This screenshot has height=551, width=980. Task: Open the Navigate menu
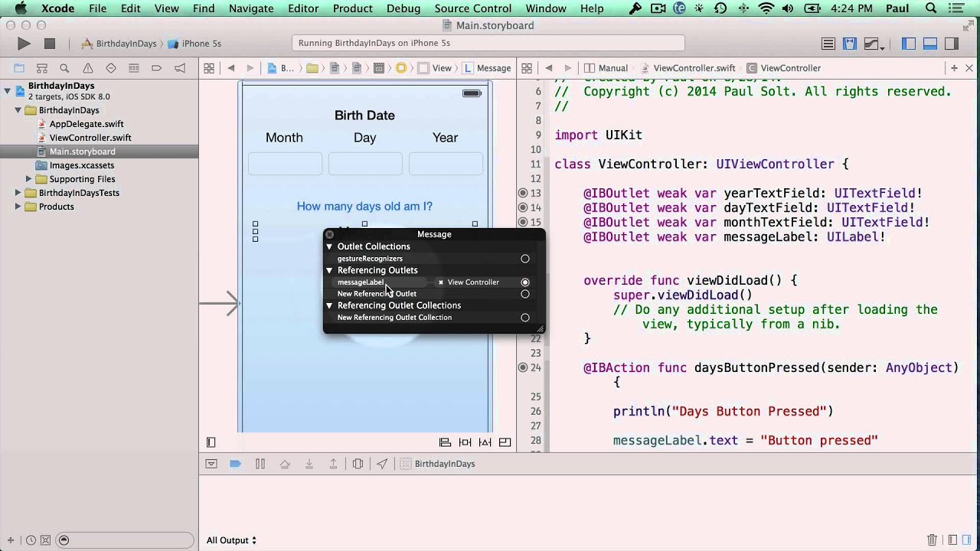(x=251, y=8)
